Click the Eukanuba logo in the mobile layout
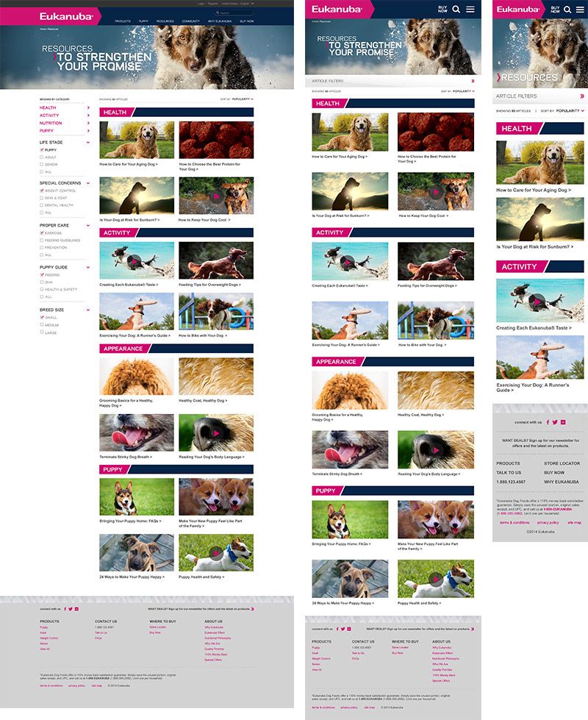 (x=517, y=9)
